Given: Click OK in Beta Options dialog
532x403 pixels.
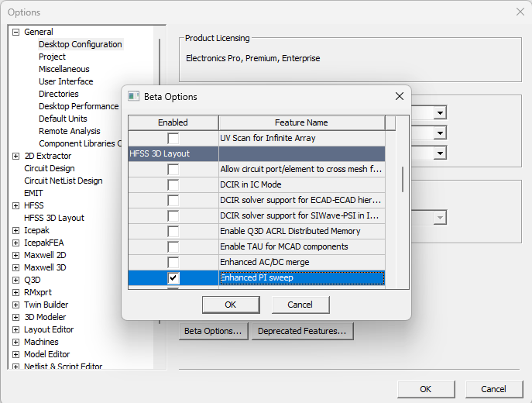Looking at the screenshot, I should (x=231, y=305).
